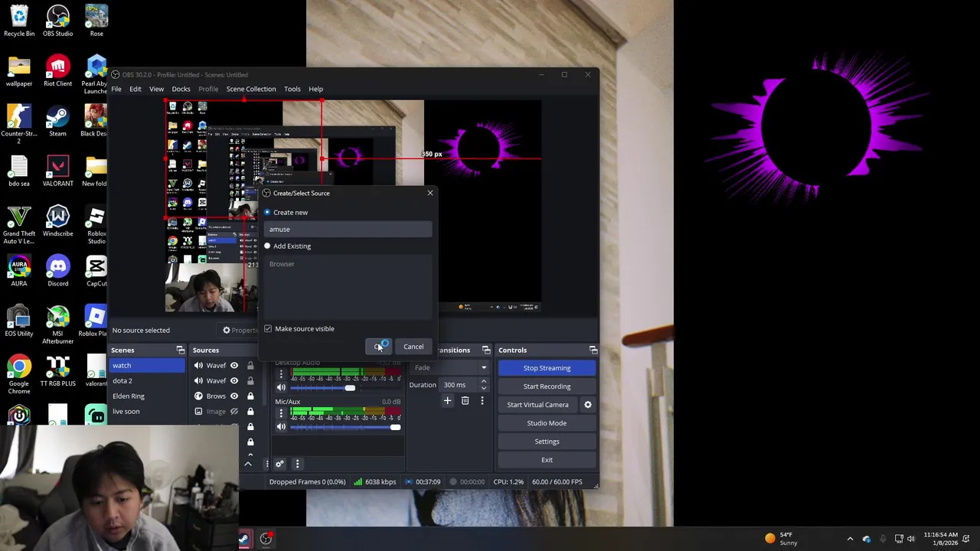
Task: Open Windscribe desktop shortcut
Action: click(57, 220)
